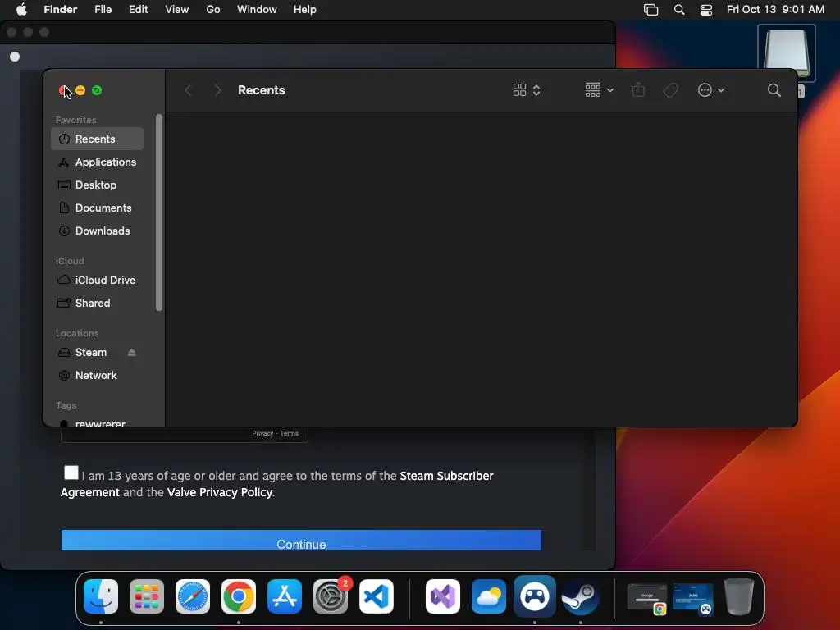
Task: Open the Apple menu
Action: click(x=21, y=10)
